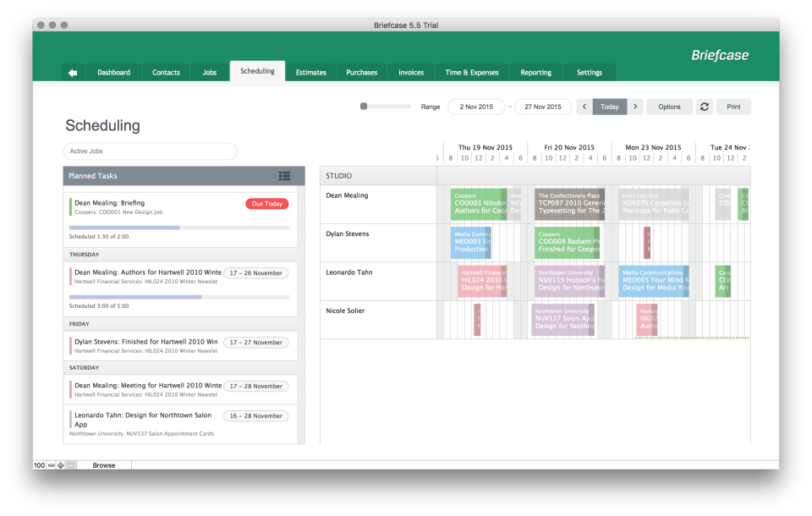This screenshot has height=516, width=812.
Task: Open the Reporting tab
Action: (536, 73)
